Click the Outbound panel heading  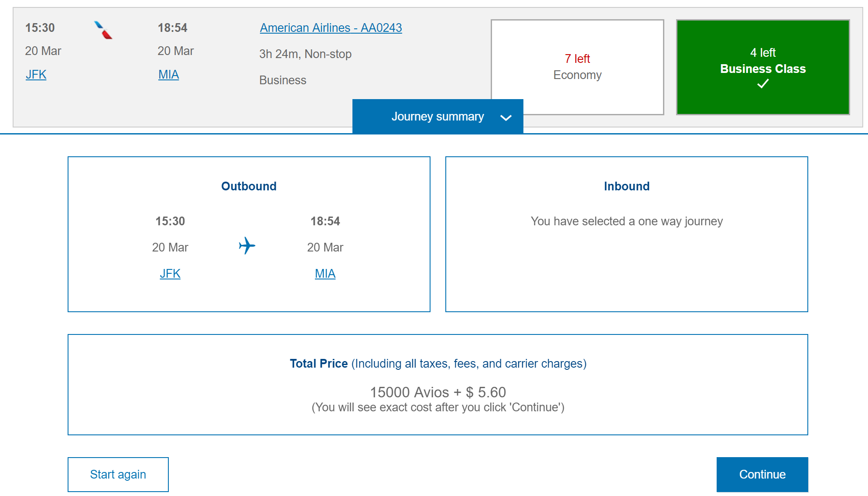(249, 186)
